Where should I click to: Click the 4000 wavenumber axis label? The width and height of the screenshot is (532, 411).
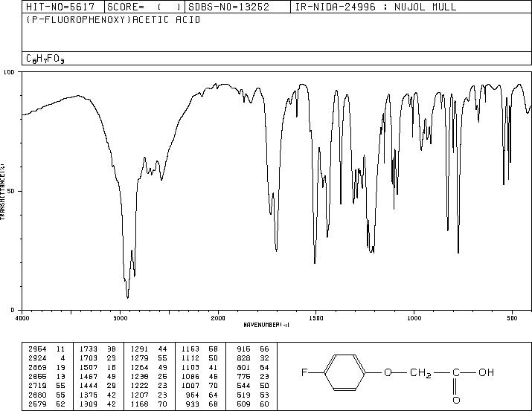click(22, 318)
